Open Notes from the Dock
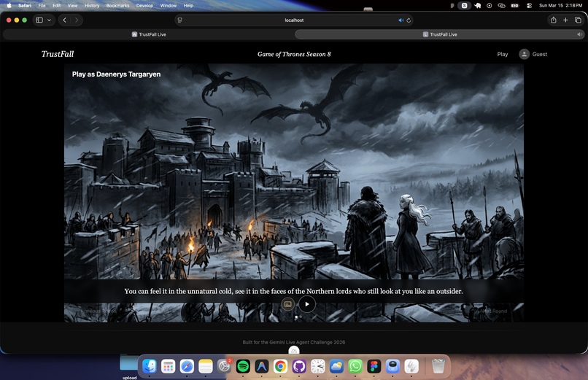The image size is (588, 380). tap(206, 366)
